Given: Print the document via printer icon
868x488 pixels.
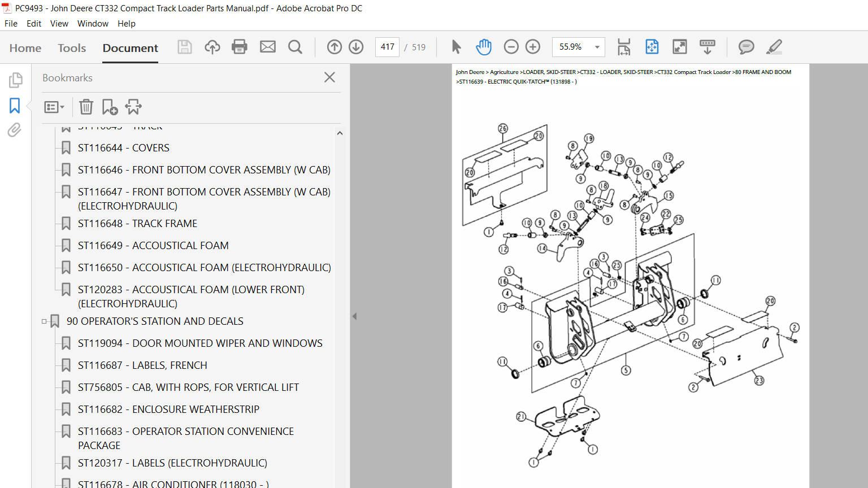Looking at the screenshot, I should (x=240, y=47).
